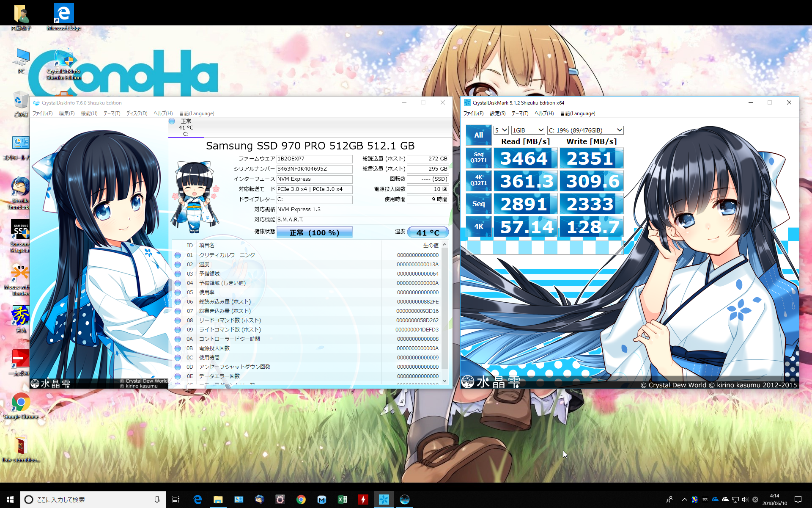Click the serial number field

pyautogui.click(x=314, y=169)
